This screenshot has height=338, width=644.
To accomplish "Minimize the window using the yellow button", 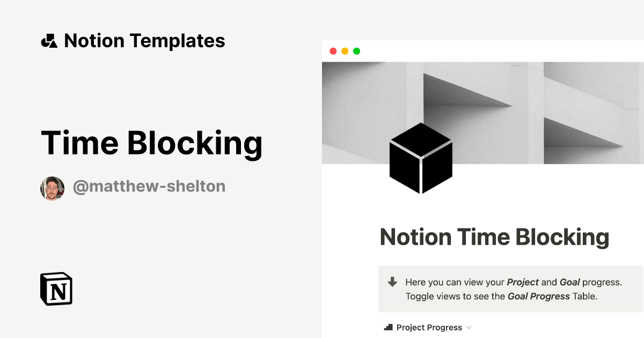I will point(345,51).
